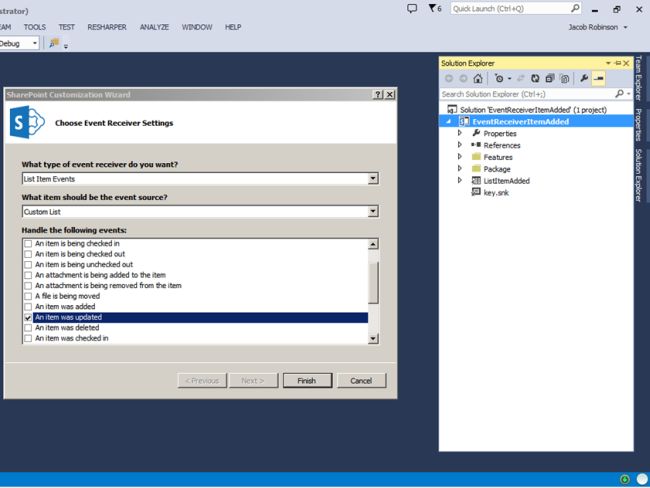This screenshot has height=488, width=650.
Task: Open the Team Explorer side tab
Action: (639, 78)
